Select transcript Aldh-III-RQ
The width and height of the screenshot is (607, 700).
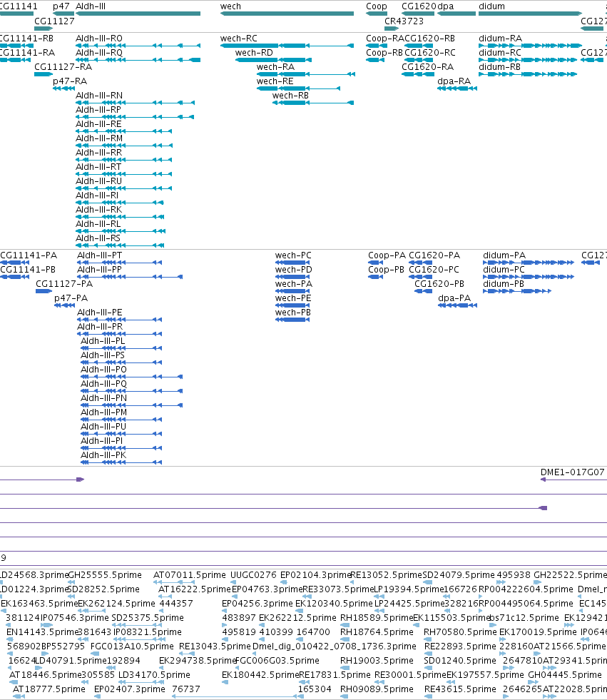point(99,53)
